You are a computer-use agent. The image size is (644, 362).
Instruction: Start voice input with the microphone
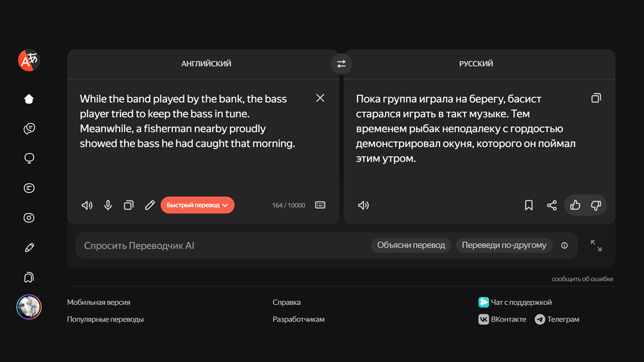tap(108, 205)
